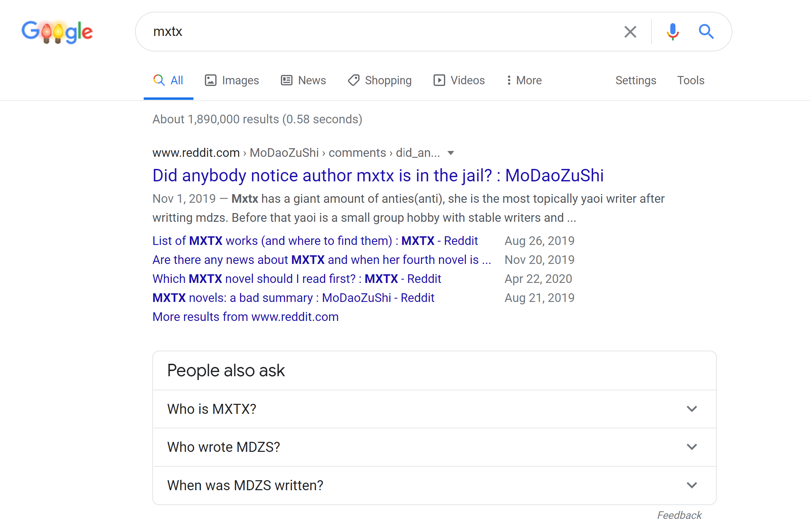Click the Google holiday logo
Screen dimensions: 810x532
click(57, 31)
